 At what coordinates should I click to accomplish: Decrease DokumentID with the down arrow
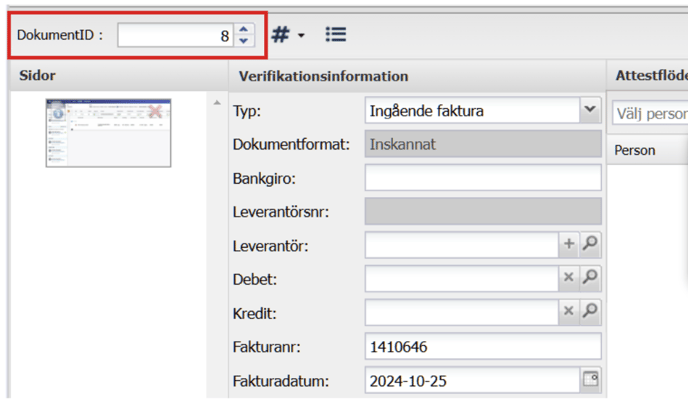coord(244,41)
